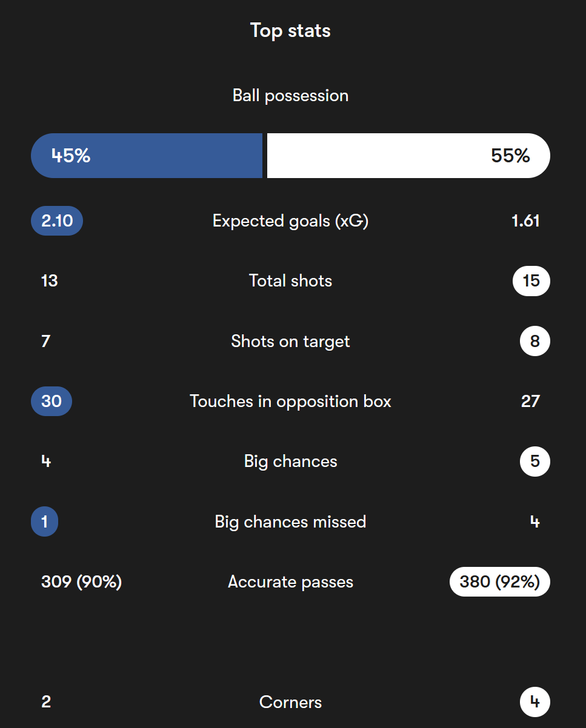
Task: Select the Ball possession label
Action: coord(290,96)
